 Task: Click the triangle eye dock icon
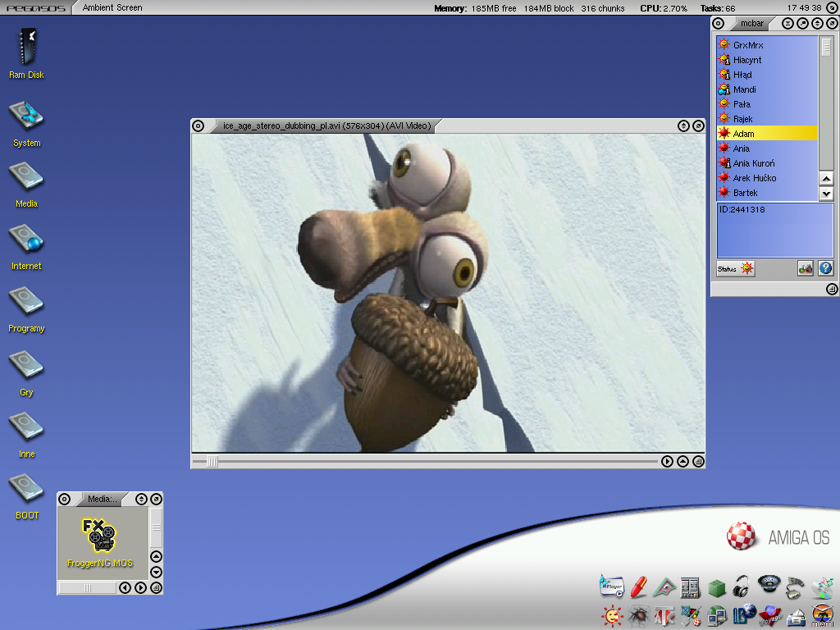(664, 587)
